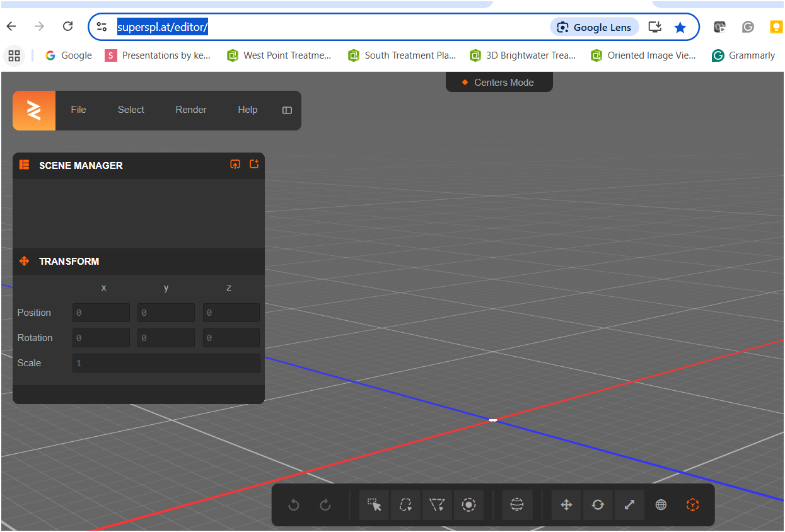This screenshot has height=532, width=785.
Task: Click the Scene Manager panel list icon
Action: click(25, 165)
